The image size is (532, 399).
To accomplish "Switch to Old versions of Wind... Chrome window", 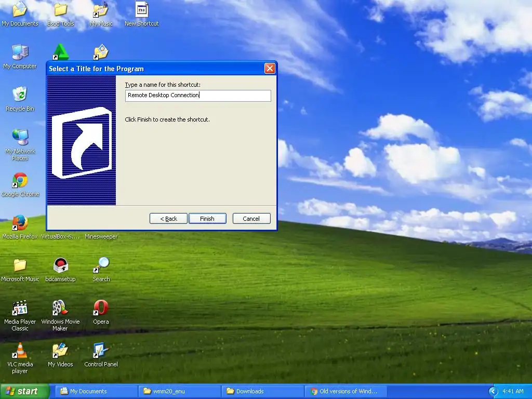I will point(345,391).
